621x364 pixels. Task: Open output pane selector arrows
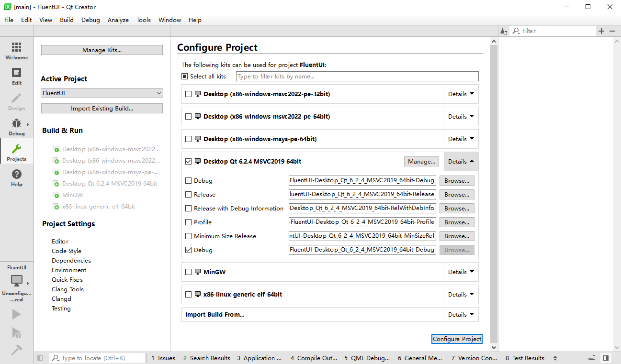(555, 358)
